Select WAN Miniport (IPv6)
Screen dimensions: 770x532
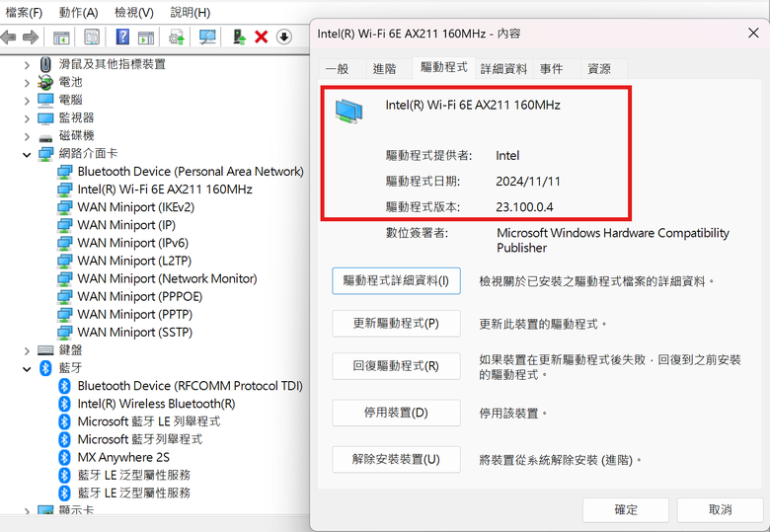pyautogui.click(x=133, y=243)
